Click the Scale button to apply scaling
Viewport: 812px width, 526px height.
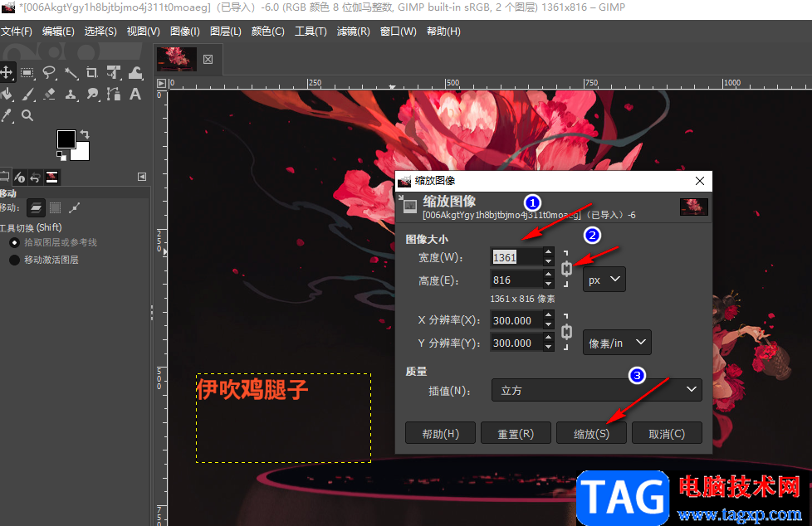tap(591, 433)
